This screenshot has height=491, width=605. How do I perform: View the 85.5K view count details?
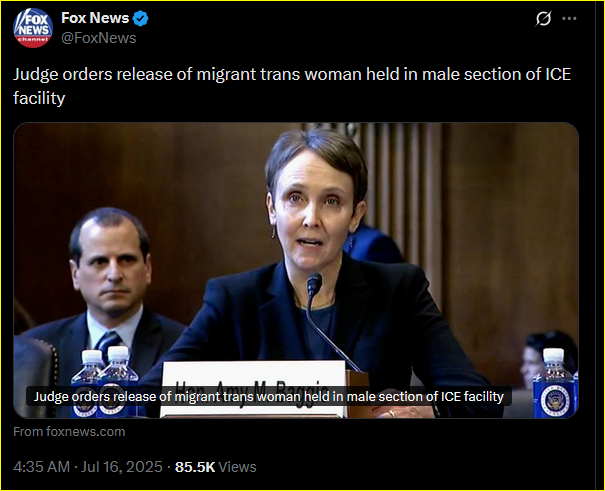tap(195, 467)
